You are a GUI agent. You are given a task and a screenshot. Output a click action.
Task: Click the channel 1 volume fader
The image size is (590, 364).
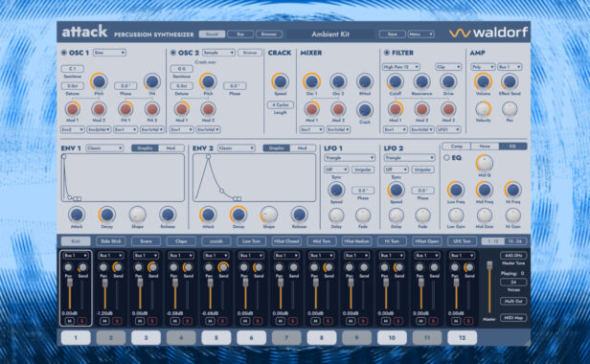tap(70, 283)
